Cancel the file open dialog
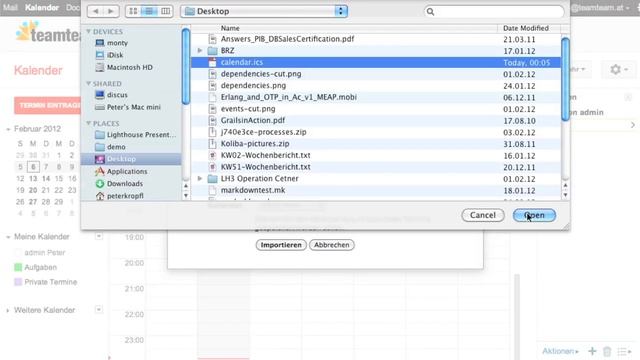The image size is (640, 360). 483,215
